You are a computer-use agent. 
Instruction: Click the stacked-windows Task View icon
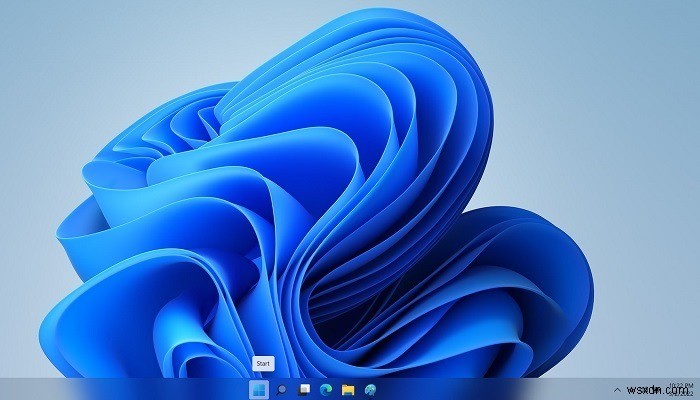304,390
